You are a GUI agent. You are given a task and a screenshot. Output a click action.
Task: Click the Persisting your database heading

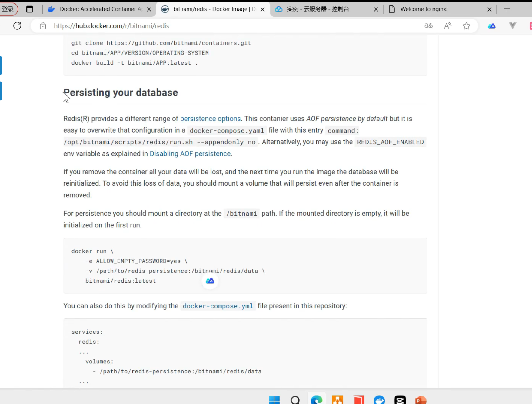(x=121, y=93)
